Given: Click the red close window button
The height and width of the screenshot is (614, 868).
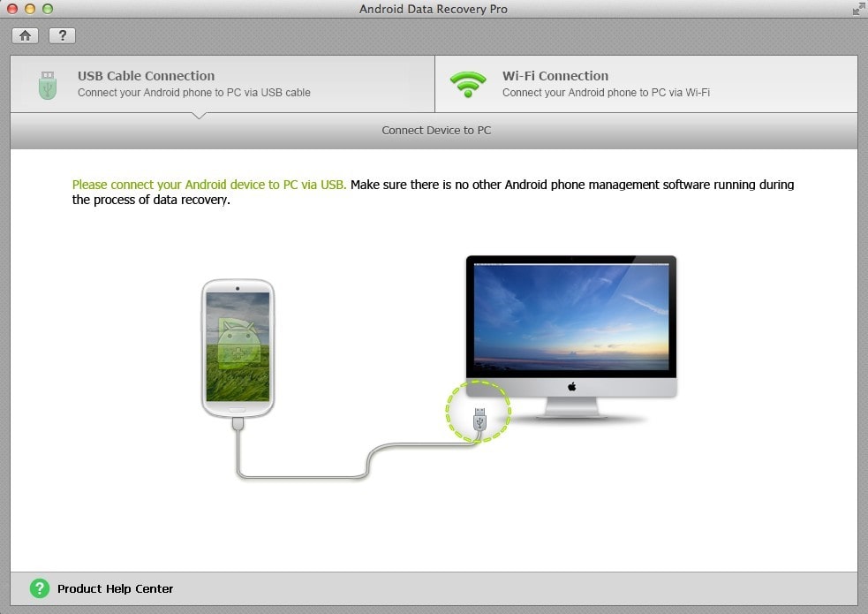Looking at the screenshot, I should point(12,9).
